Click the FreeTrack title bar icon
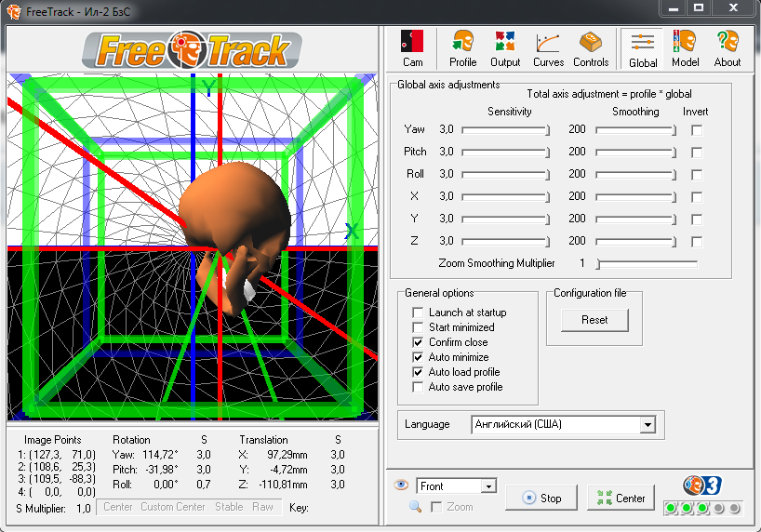Viewport: 761px width, 532px height. coord(14,11)
